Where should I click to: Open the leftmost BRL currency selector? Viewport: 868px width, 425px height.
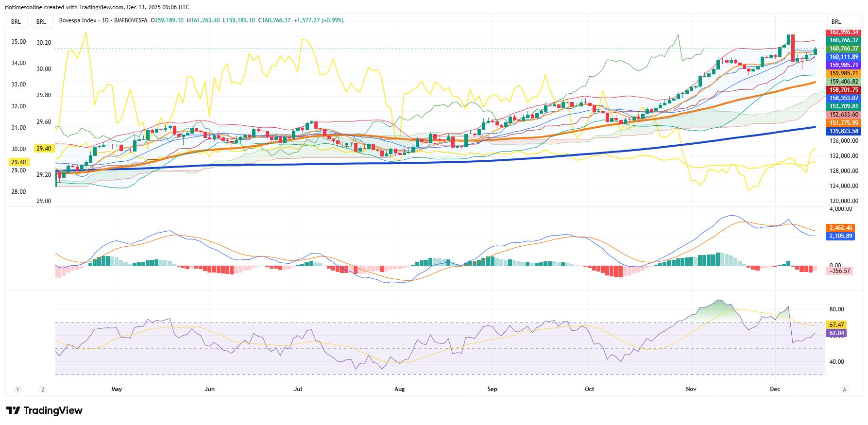pyautogui.click(x=16, y=21)
